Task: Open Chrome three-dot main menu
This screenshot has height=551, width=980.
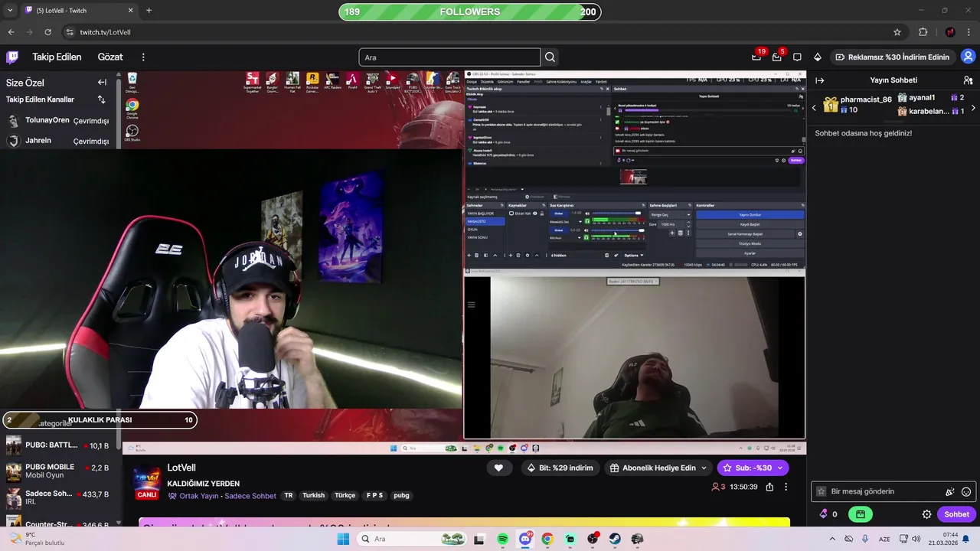Action: (x=969, y=32)
